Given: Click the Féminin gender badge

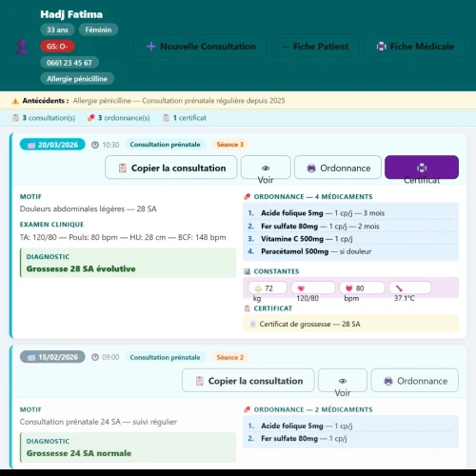Looking at the screenshot, I should [x=98, y=30].
